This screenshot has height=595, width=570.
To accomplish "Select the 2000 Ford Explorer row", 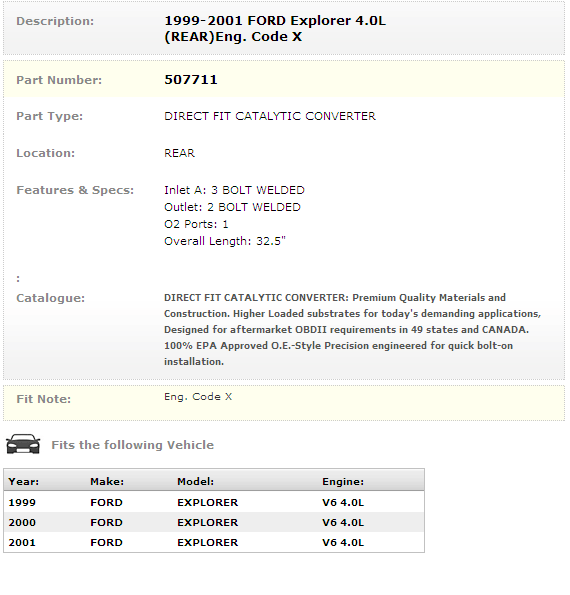I will tap(214, 523).
